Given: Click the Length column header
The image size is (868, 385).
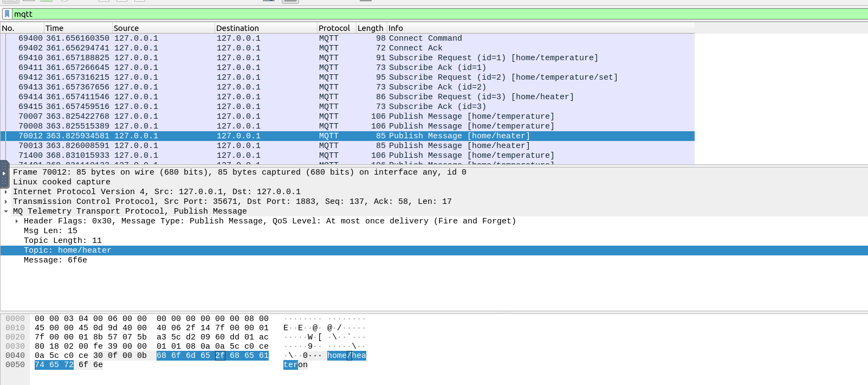Looking at the screenshot, I should (x=370, y=28).
